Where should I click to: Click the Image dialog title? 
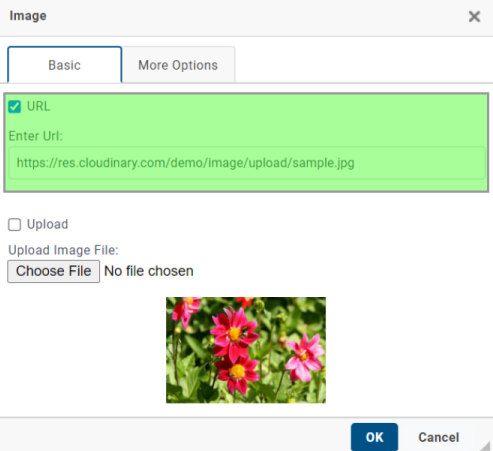pyautogui.click(x=28, y=16)
